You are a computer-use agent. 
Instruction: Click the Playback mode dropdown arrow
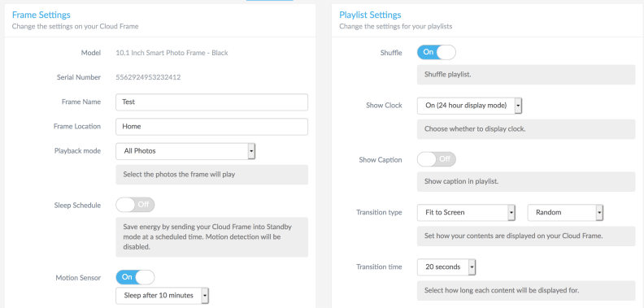coord(251,151)
